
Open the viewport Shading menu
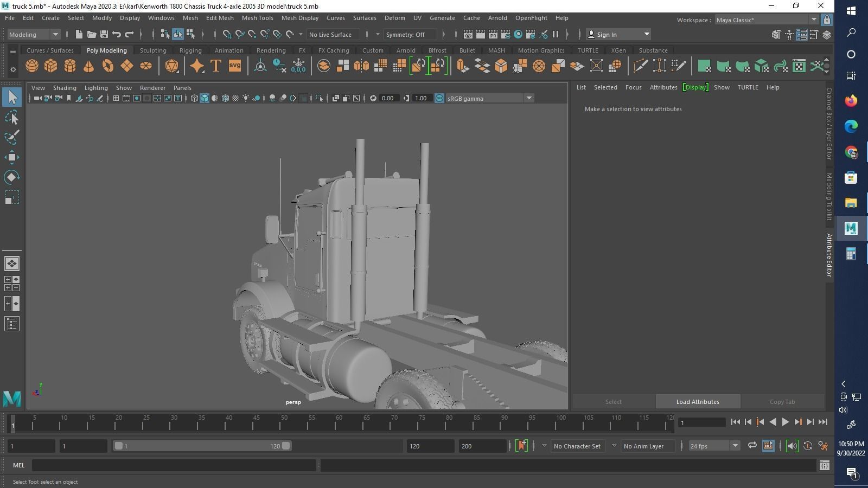[65, 88]
